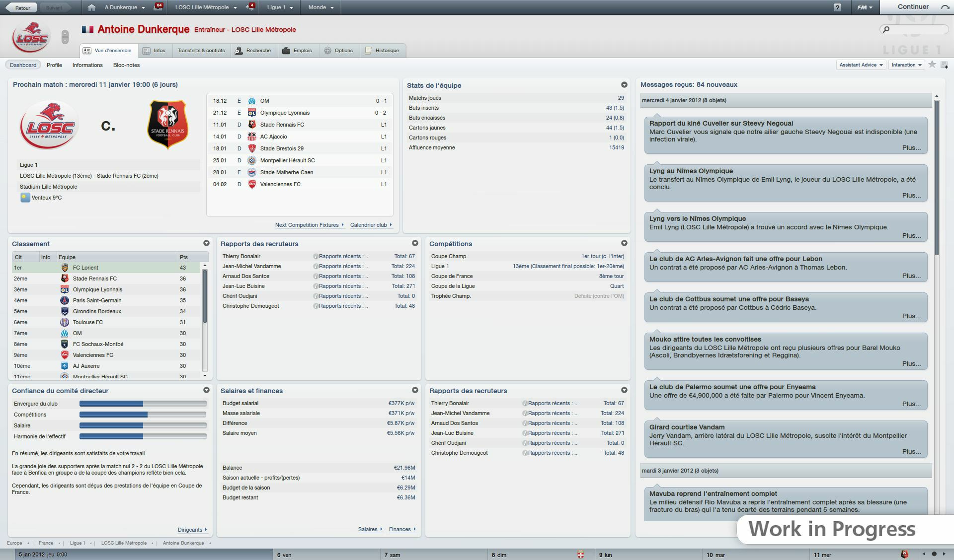
Task: Collapse the Classement panel
Action: coord(207,243)
